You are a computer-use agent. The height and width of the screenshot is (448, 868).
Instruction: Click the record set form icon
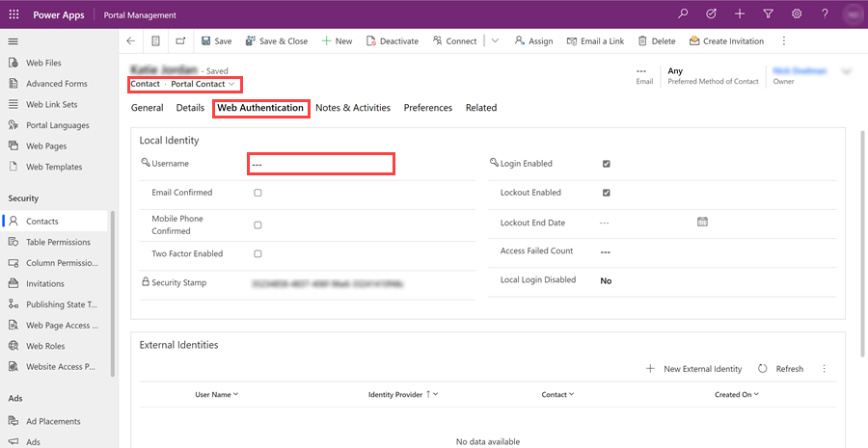coord(155,40)
